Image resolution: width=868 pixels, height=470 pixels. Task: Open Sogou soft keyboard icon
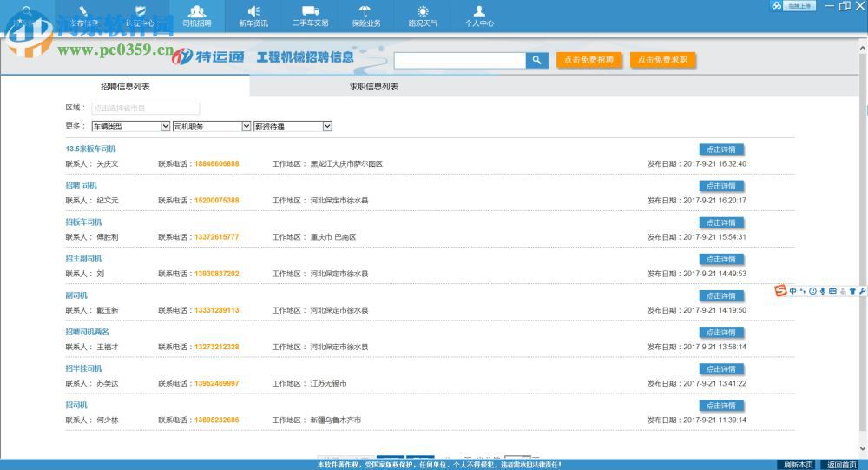click(x=832, y=291)
